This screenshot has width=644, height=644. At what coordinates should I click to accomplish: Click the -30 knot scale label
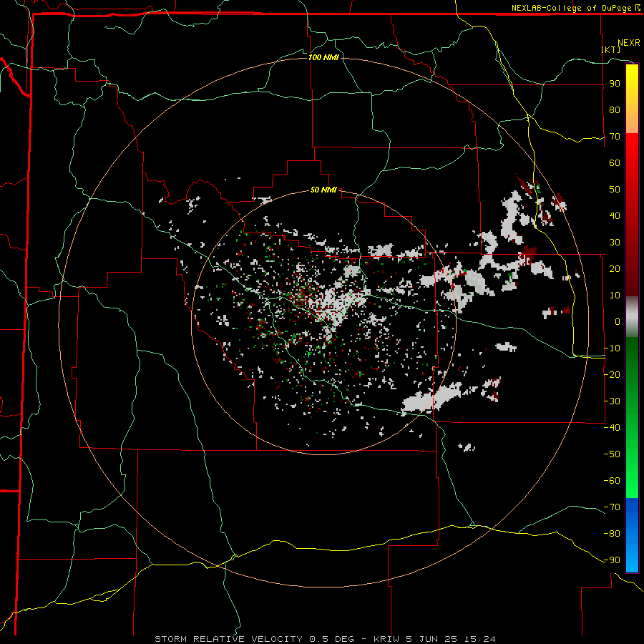[x=612, y=401]
